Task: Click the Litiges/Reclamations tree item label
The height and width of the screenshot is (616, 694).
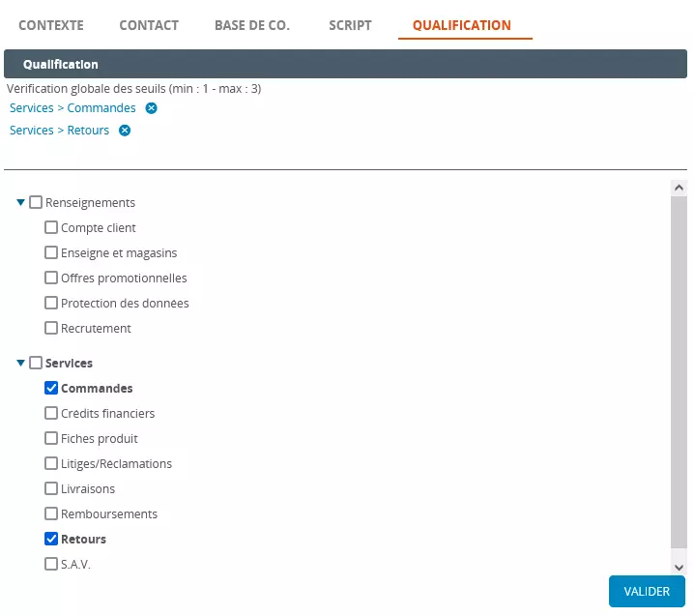Action: tap(116, 464)
